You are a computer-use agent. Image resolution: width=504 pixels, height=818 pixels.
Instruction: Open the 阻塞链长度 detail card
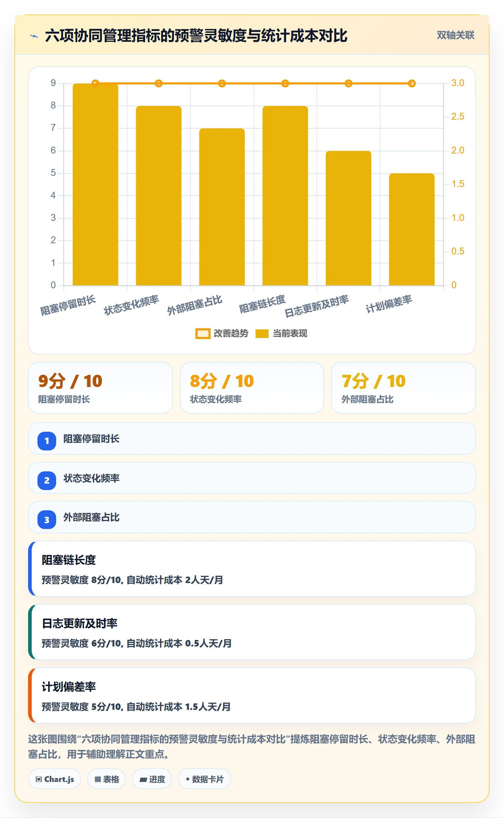click(x=252, y=569)
